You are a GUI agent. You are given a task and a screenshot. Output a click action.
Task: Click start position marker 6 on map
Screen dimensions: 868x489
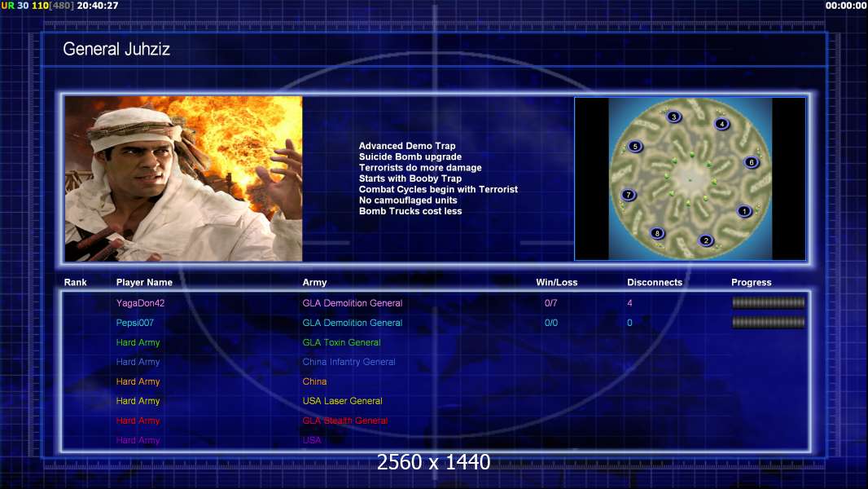click(x=752, y=162)
